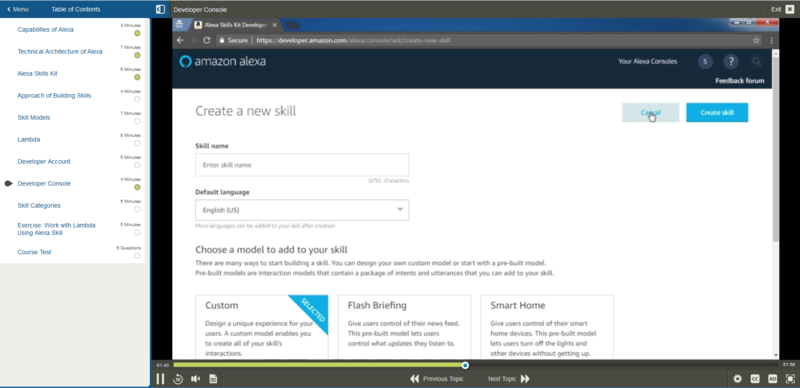Click the browser forward arrow
This screenshot has width=800, height=388.
193,40
